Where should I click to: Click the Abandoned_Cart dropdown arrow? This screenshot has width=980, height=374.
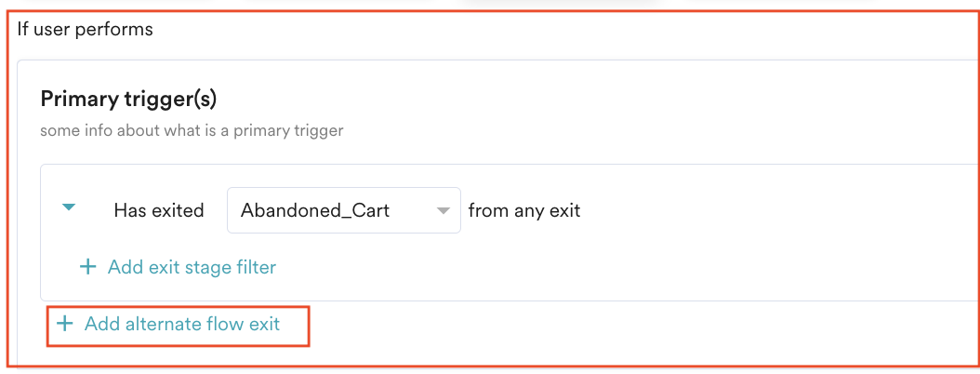(x=444, y=210)
